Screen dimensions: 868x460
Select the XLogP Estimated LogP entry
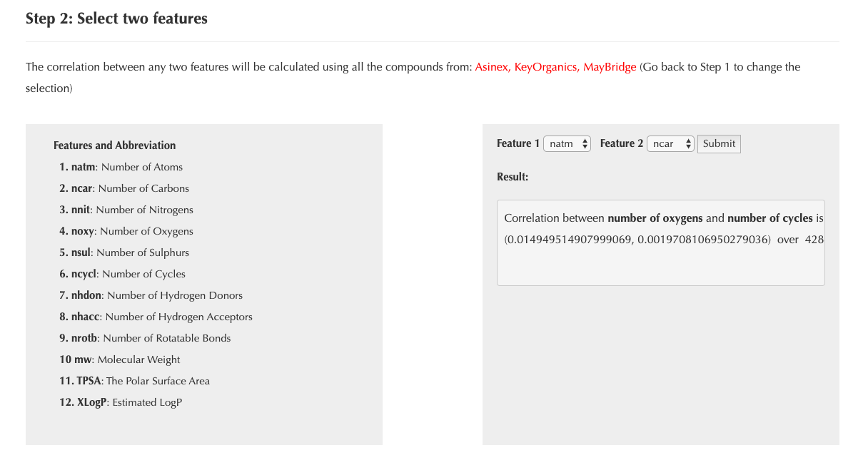pyautogui.click(x=121, y=402)
